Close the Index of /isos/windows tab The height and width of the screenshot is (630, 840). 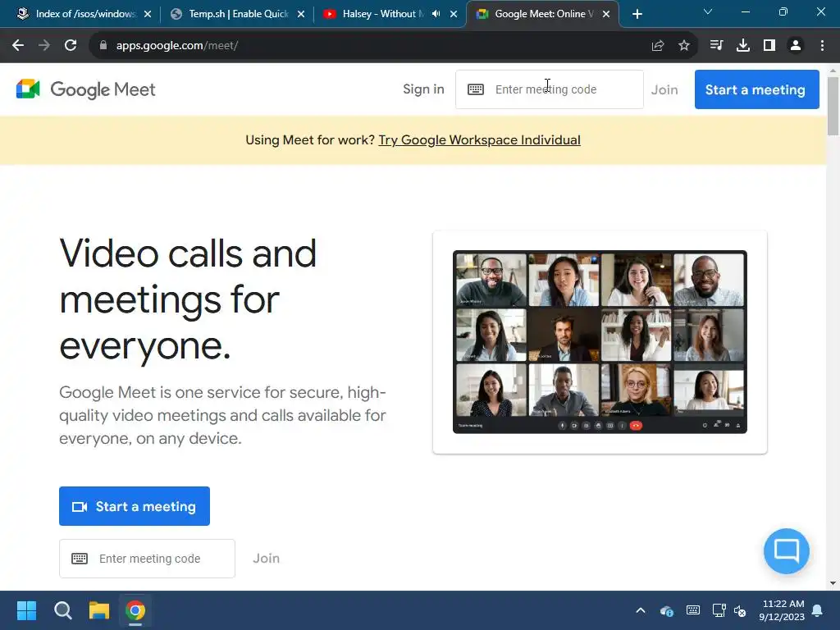point(148,14)
